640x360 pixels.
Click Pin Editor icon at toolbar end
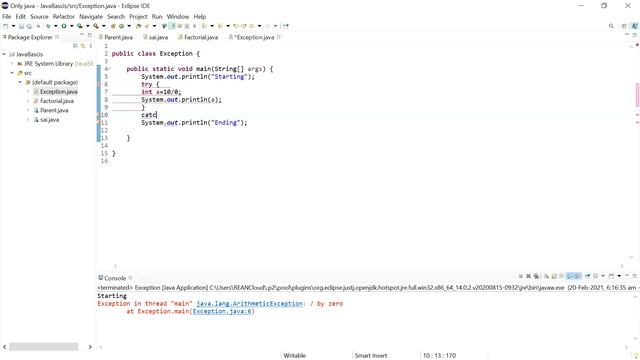coord(285,26)
